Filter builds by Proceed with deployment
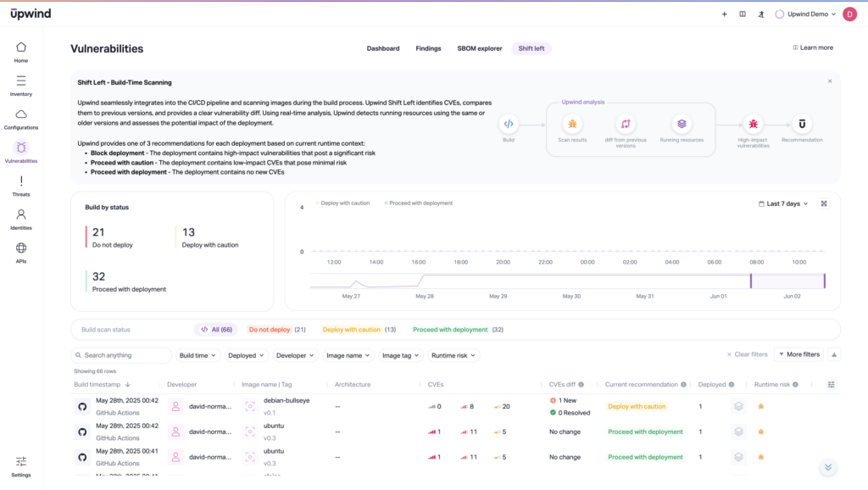Screen dimensions: 868x490 tap(458, 329)
